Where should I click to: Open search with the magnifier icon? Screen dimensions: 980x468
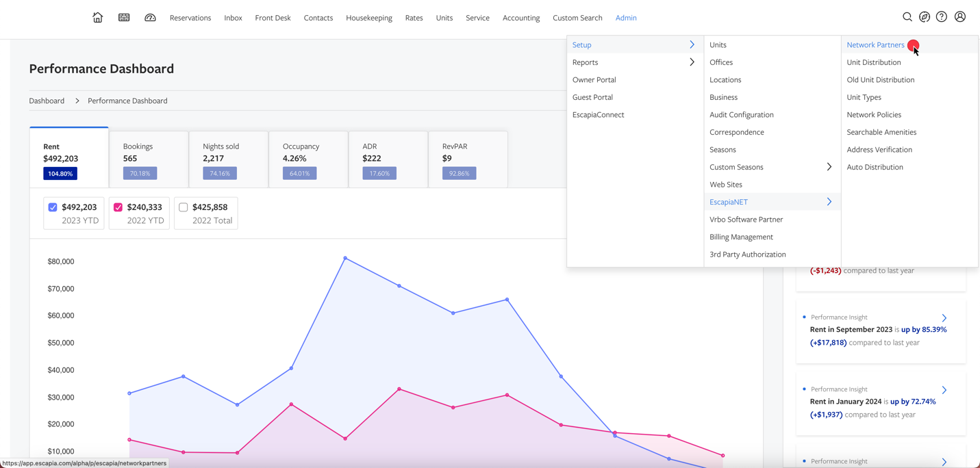pyautogui.click(x=907, y=17)
